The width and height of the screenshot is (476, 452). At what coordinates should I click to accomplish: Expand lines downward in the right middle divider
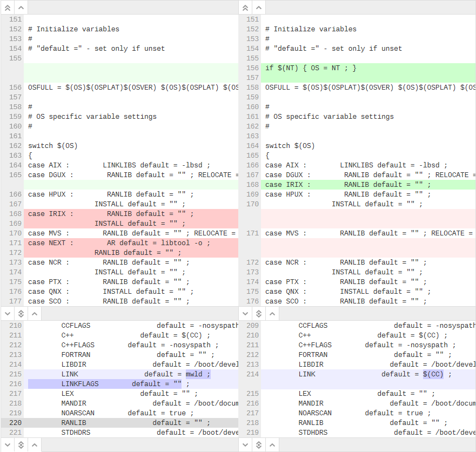coord(245,313)
